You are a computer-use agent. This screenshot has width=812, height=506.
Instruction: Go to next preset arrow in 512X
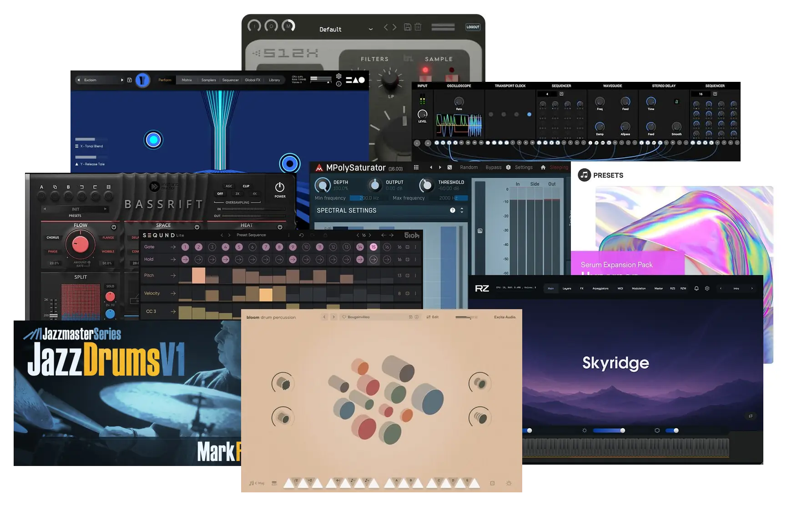pyautogui.click(x=394, y=27)
